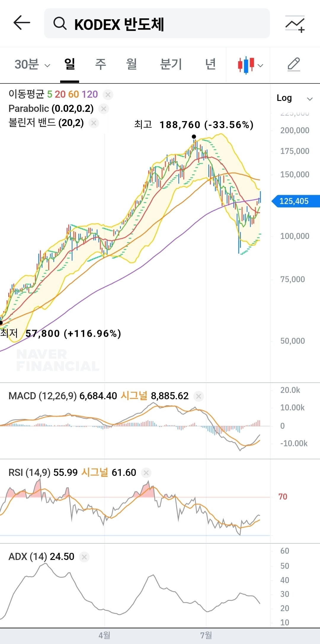Switch to the 주 weekly tab
320x644 pixels.
(x=100, y=64)
